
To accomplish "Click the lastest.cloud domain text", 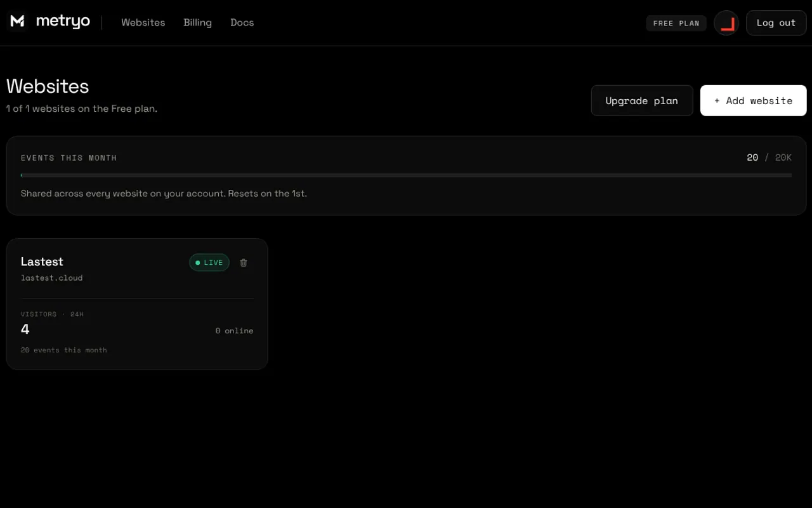I will pyautogui.click(x=52, y=277).
